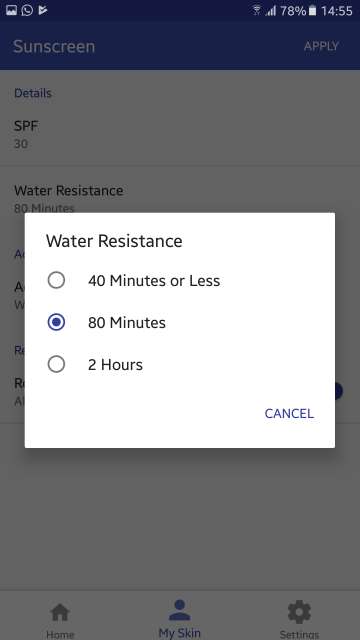This screenshot has width=360, height=640.
Task: Tap the 14:55 clock in status bar
Action: point(336,11)
